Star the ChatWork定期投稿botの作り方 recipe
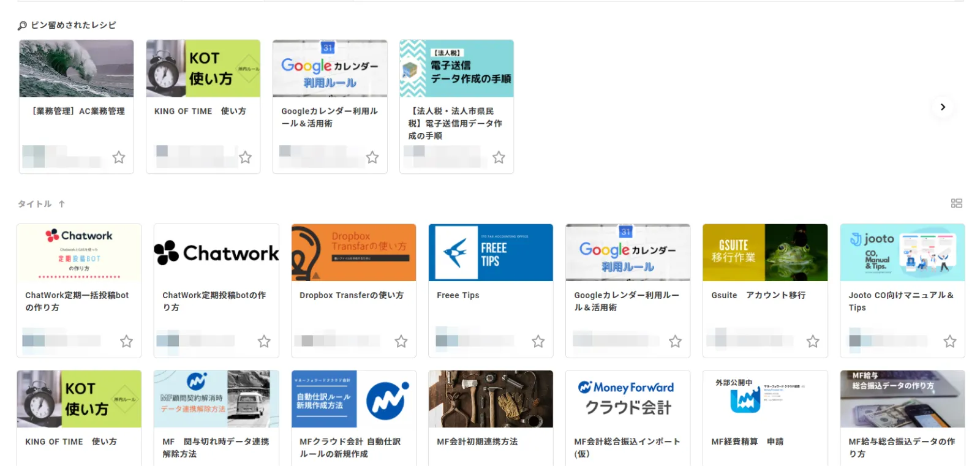 [x=264, y=341]
